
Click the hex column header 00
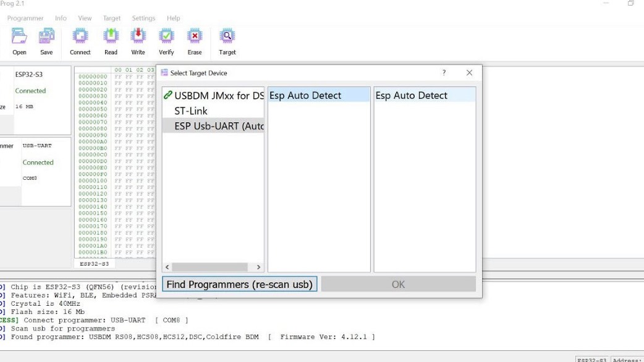point(118,70)
